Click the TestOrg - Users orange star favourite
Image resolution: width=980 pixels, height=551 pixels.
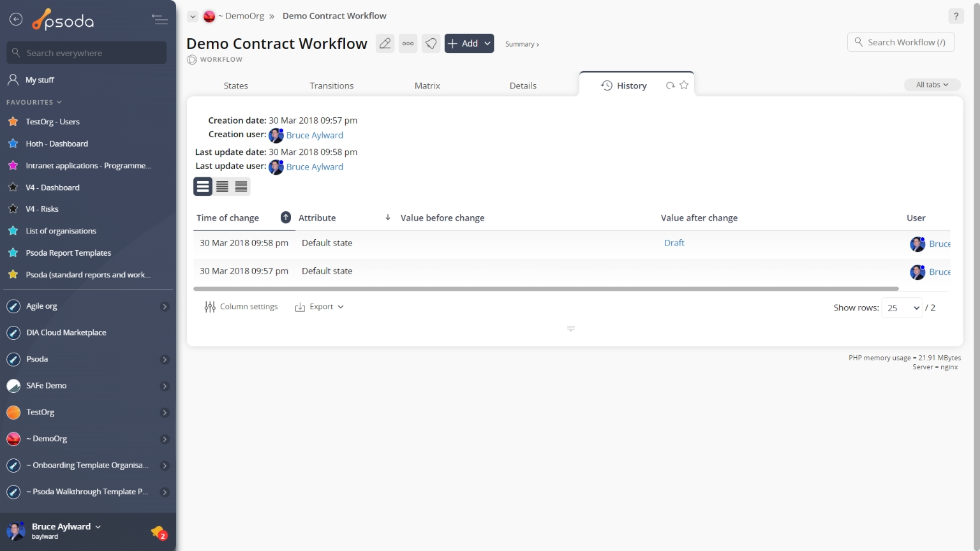(x=13, y=121)
